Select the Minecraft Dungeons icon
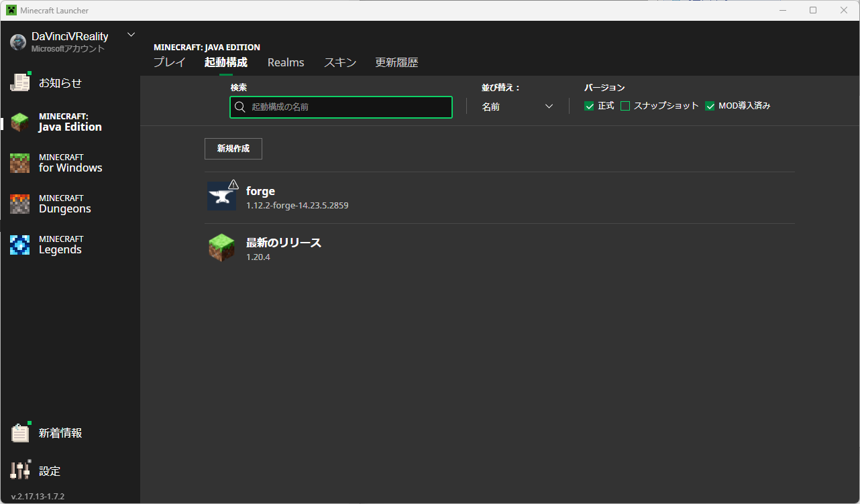 coord(20,204)
